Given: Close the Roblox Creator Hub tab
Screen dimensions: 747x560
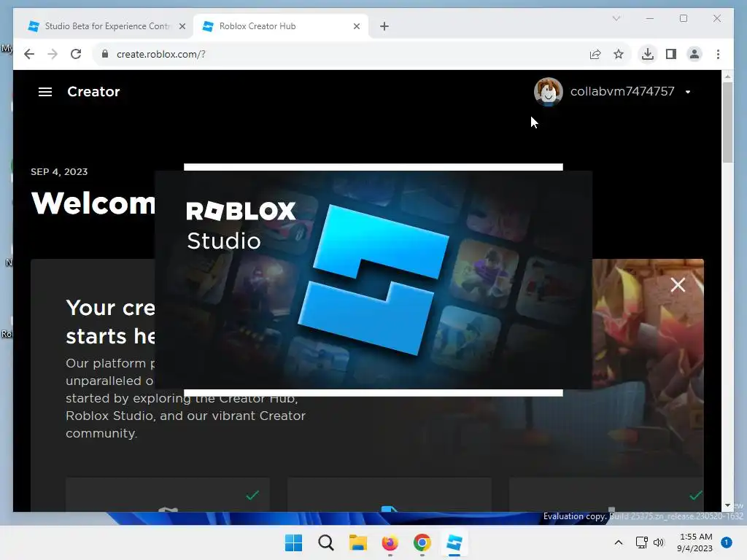Looking at the screenshot, I should [356, 26].
